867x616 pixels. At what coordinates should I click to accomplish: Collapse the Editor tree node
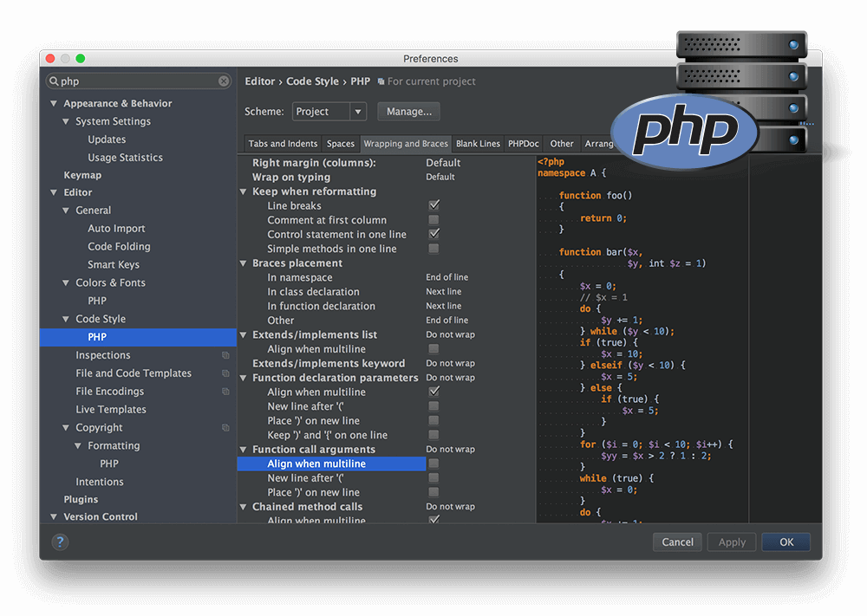pyautogui.click(x=54, y=192)
